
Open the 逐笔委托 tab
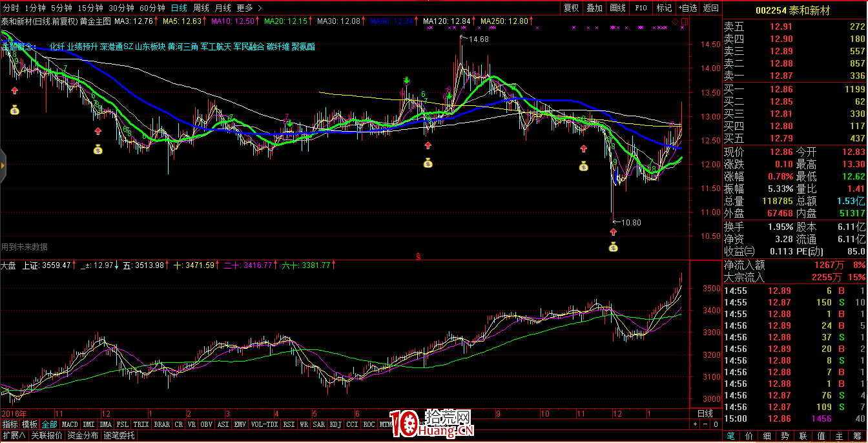click(119, 436)
